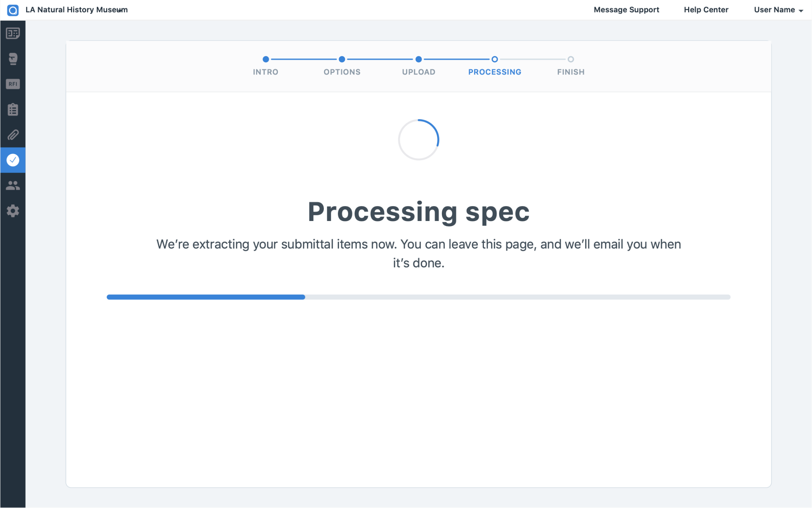The image size is (812, 508).
Task: Open settings with the gear icon
Action: click(13, 211)
